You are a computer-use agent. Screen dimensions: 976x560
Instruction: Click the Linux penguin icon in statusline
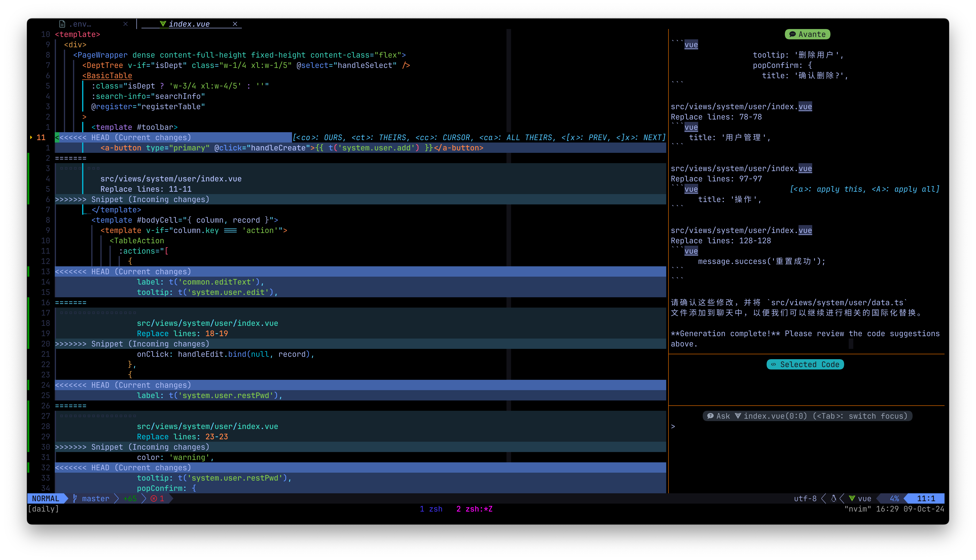pos(834,499)
